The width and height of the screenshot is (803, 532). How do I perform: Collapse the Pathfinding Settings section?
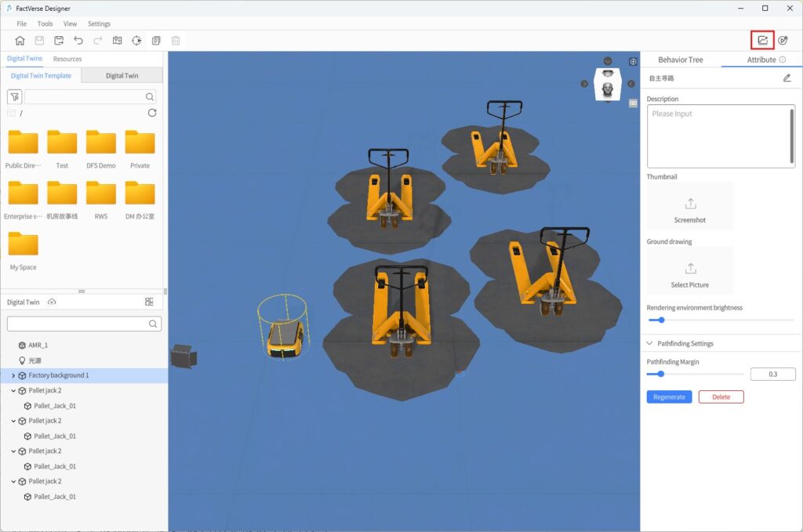649,343
